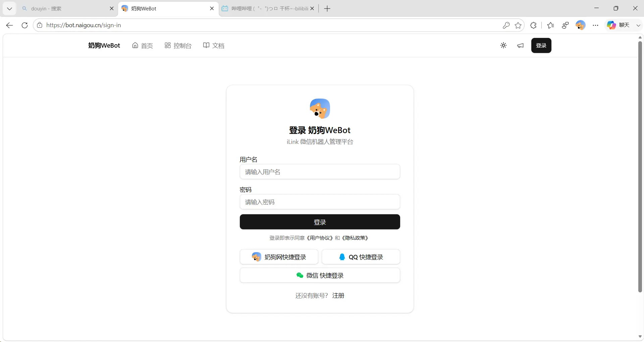Switch to the douyin search tab
This screenshot has height=342, width=644.
67,9
